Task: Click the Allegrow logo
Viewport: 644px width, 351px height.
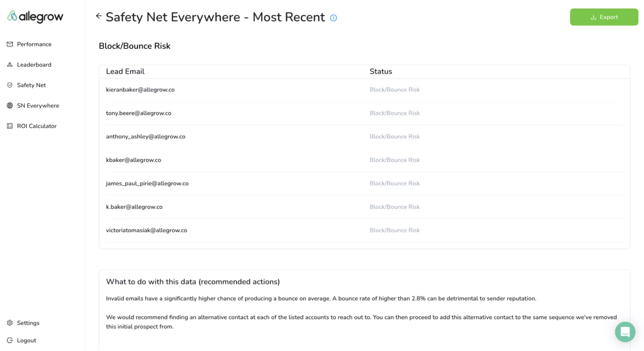Action: coord(35,16)
